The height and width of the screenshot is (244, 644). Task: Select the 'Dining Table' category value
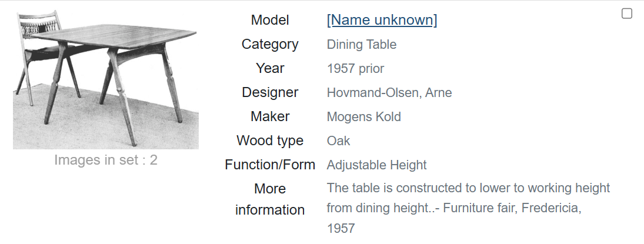point(361,44)
